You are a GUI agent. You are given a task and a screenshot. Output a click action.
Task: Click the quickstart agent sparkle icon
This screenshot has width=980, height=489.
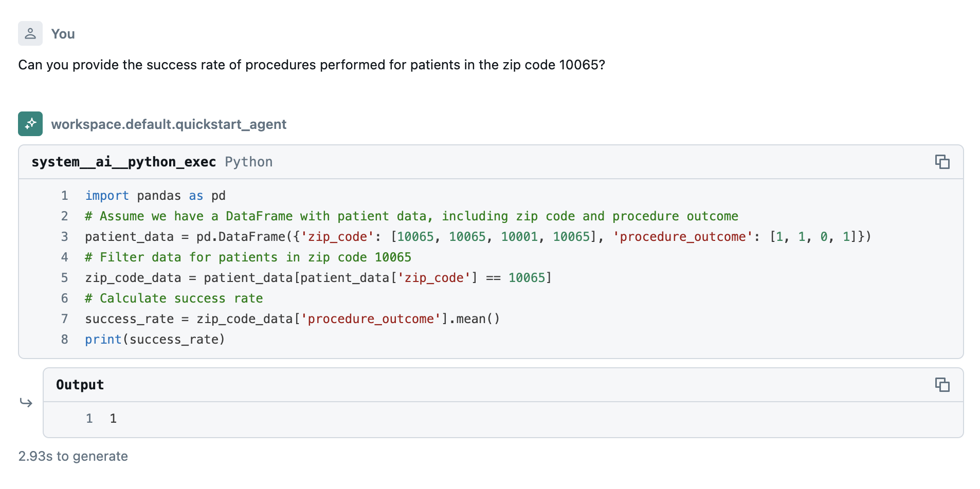point(30,124)
